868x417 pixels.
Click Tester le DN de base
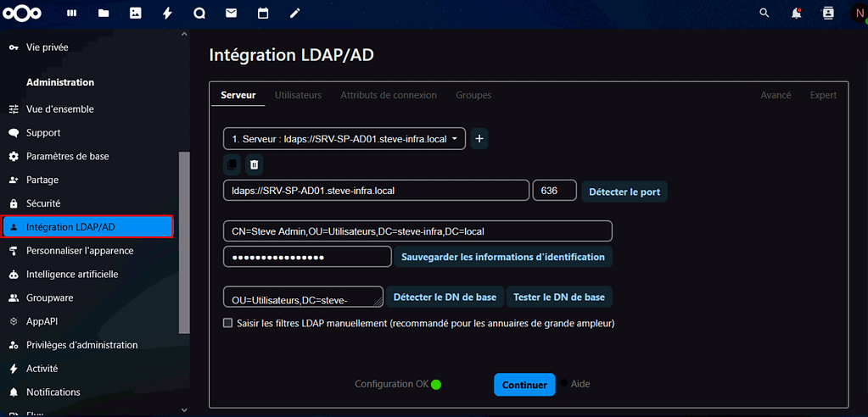559,297
